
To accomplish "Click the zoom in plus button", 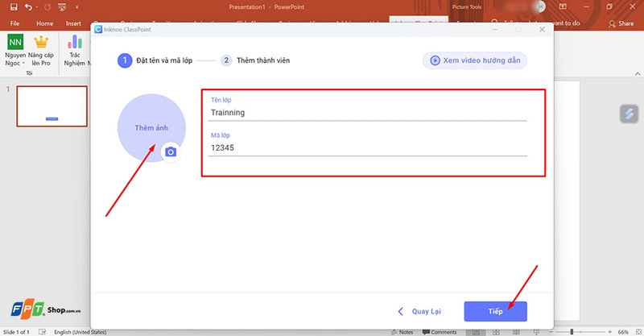I will [x=610, y=332].
